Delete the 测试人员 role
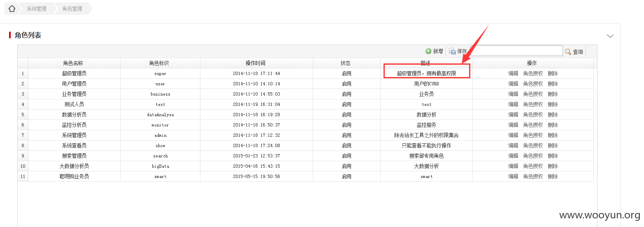This screenshot has height=227, width=644. pos(553,104)
